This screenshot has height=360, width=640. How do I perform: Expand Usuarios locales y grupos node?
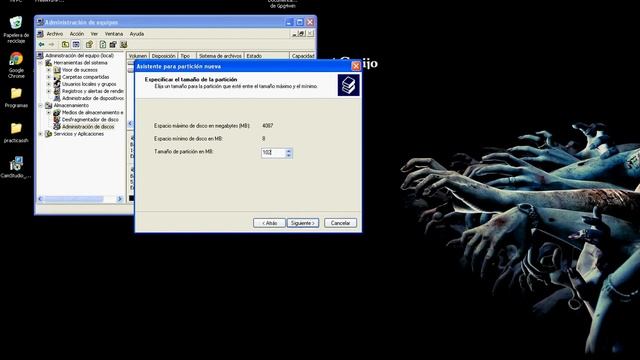(x=49, y=84)
